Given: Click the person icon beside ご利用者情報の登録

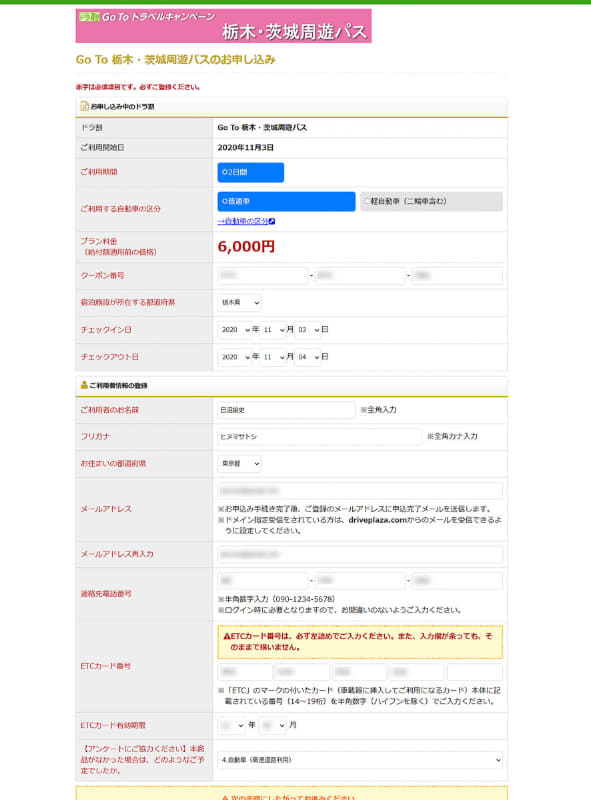Looking at the screenshot, I should [x=84, y=385].
